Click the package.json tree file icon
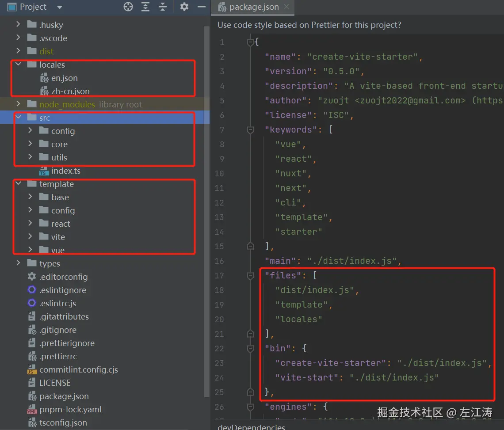Screen dimensions: 504x430 (x=32, y=396)
